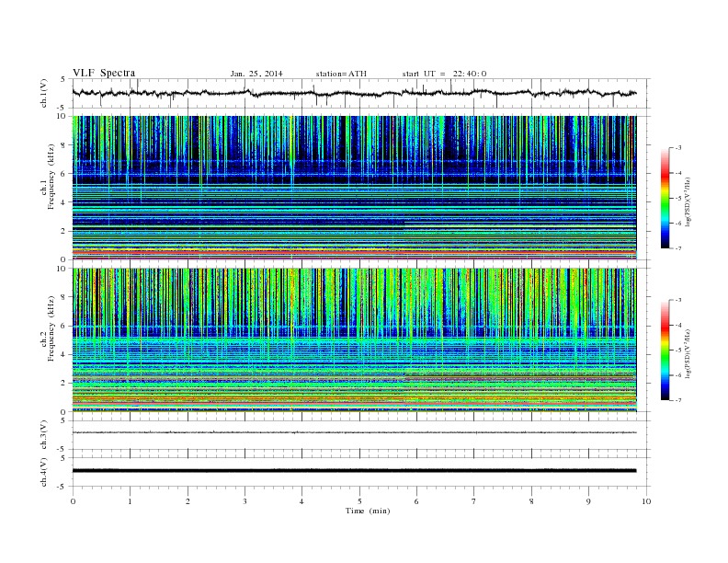Click time axis tick label '6'

pyautogui.click(x=417, y=501)
